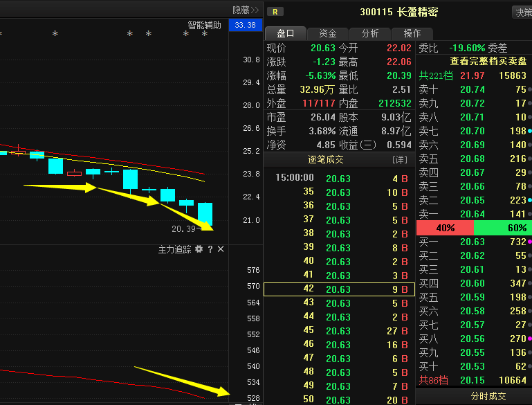Switch to the 分析 tab
This screenshot has width=532, height=405.
pos(370,33)
